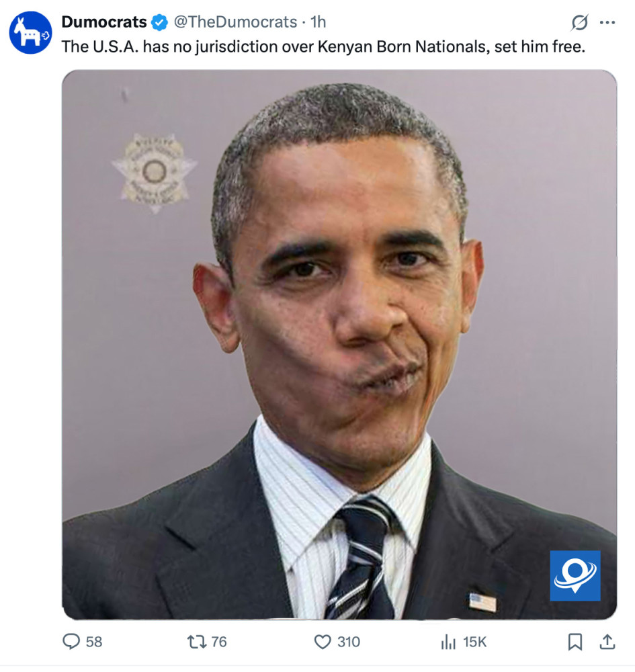Open the post via the 1h timestamp
635x672 pixels.
point(318,22)
